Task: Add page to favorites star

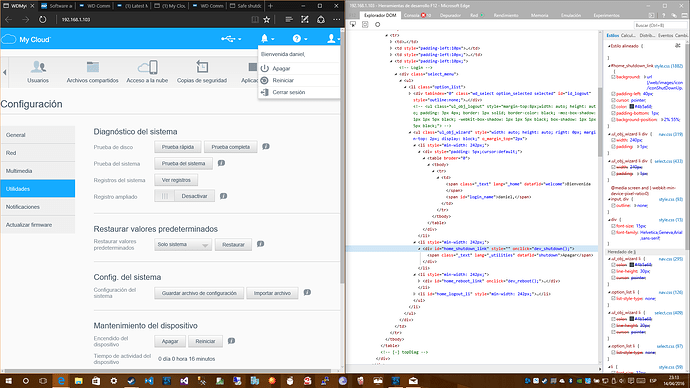Action: pyautogui.click(x=267, y=19)
